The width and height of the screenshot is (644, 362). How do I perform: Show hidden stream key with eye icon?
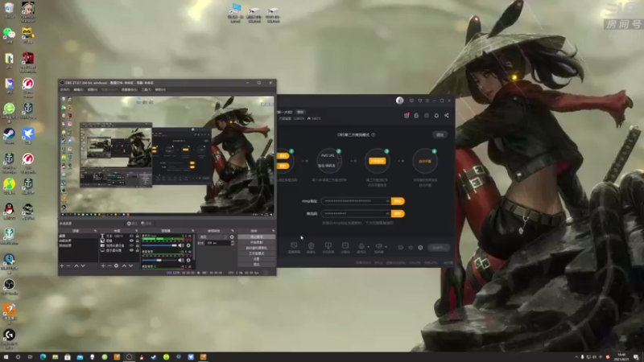tap(388, 213)
